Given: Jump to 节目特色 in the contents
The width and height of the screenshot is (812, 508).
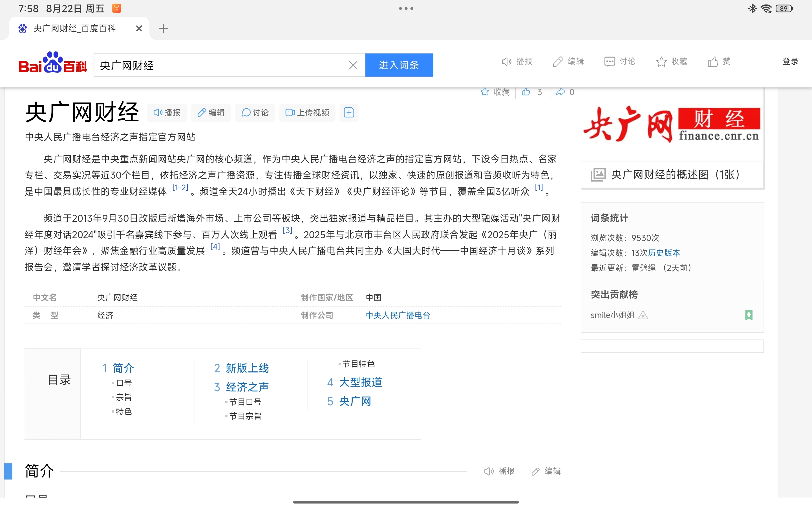Looking at the screenshot, I should [x=359, y=364].
